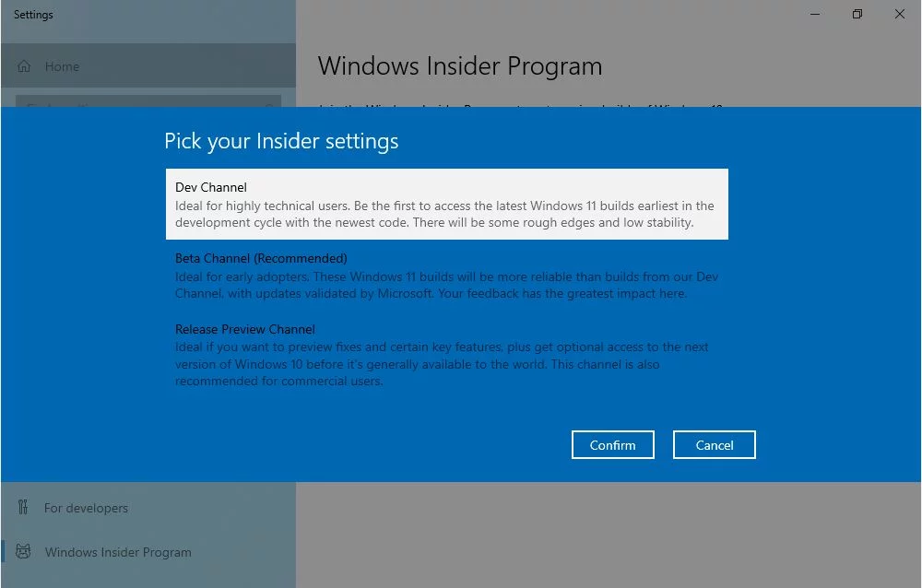Click the 'Pick your Insider settings' title
Image resolution: width=922 pixels, height=588 pixels.
click(x=281, y=141)
